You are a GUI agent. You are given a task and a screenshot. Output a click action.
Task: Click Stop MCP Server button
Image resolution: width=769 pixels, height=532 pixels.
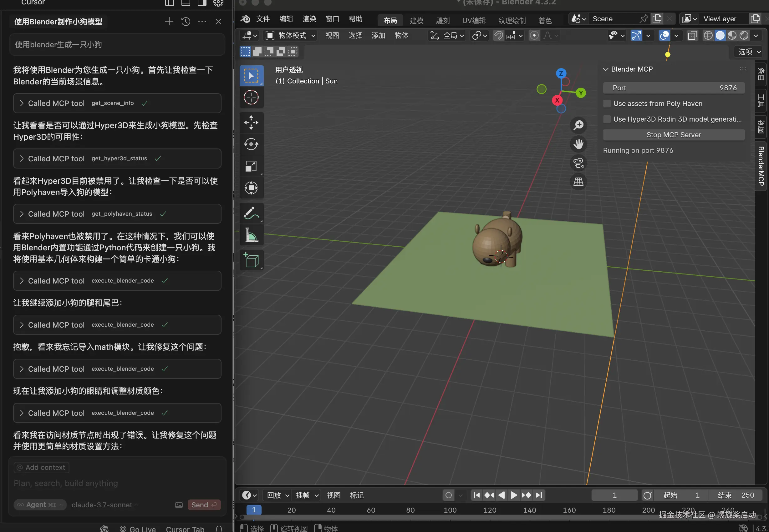click(673, 135)
